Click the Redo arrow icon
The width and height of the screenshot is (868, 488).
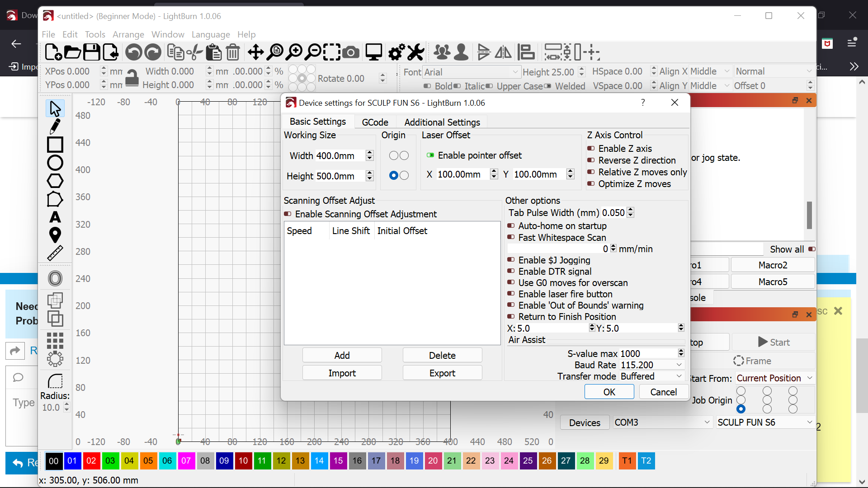pos(153,52)
